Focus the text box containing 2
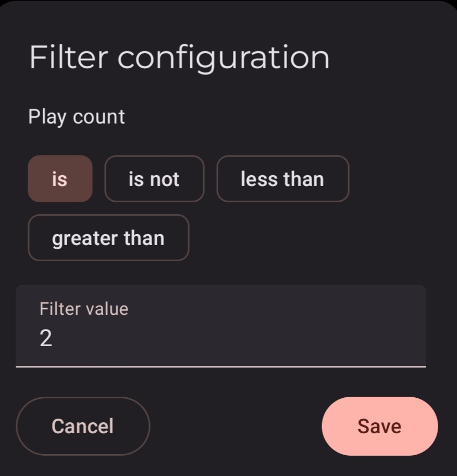The width and height of the screenshot is (457, 476). 221,326
